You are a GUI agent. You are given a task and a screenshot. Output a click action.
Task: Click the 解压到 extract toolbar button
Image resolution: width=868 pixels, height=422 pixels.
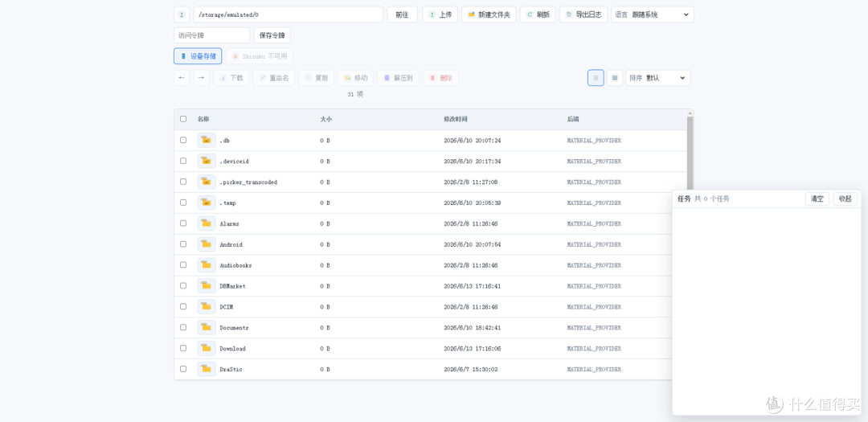[x=398, y=77]
